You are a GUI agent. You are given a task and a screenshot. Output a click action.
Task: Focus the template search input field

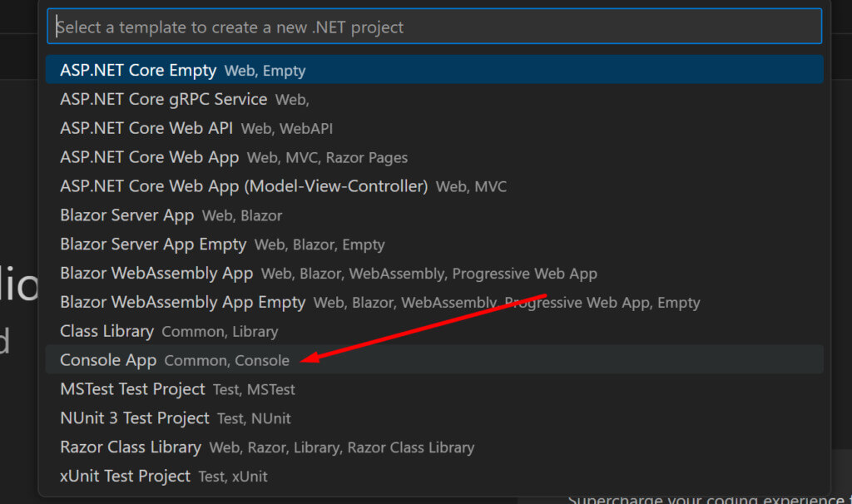tap(434, 27)
